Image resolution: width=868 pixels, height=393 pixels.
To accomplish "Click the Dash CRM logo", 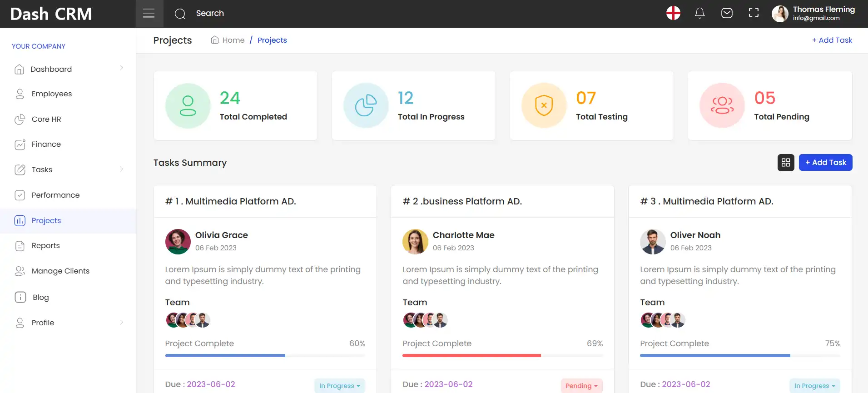I will pyautogui.click(x=51, y=14).
